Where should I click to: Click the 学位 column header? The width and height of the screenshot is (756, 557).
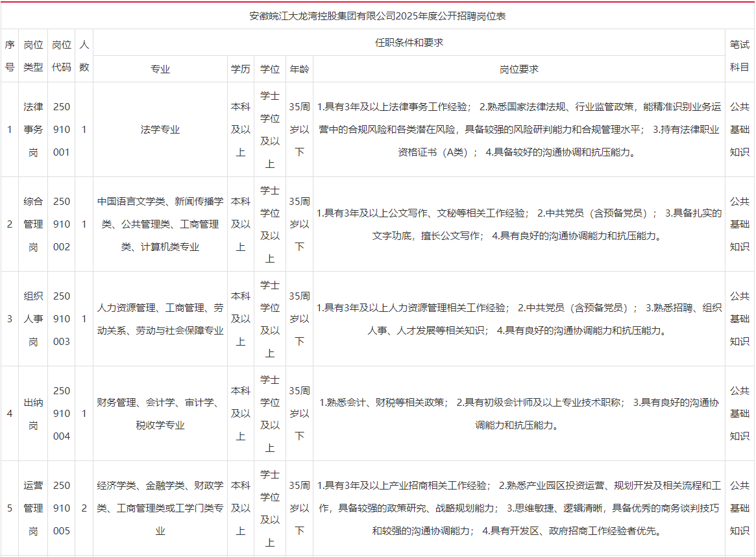[x=270, y=69]
